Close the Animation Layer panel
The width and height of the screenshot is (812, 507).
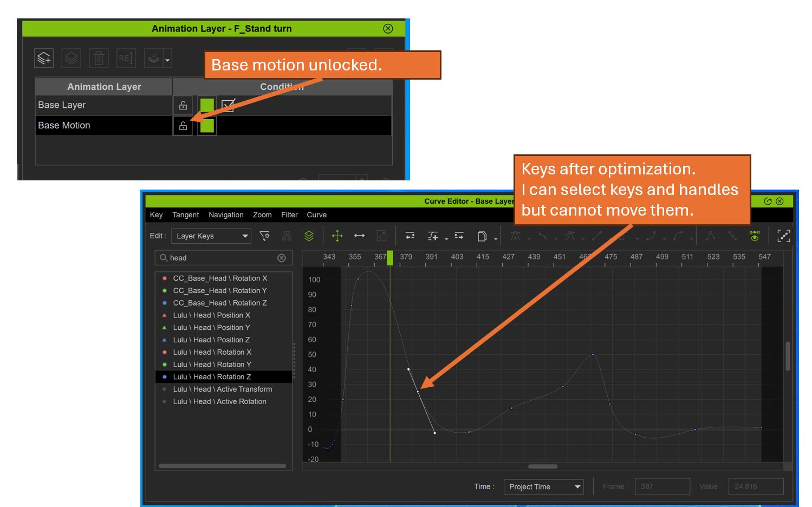(x=388, y=29)
